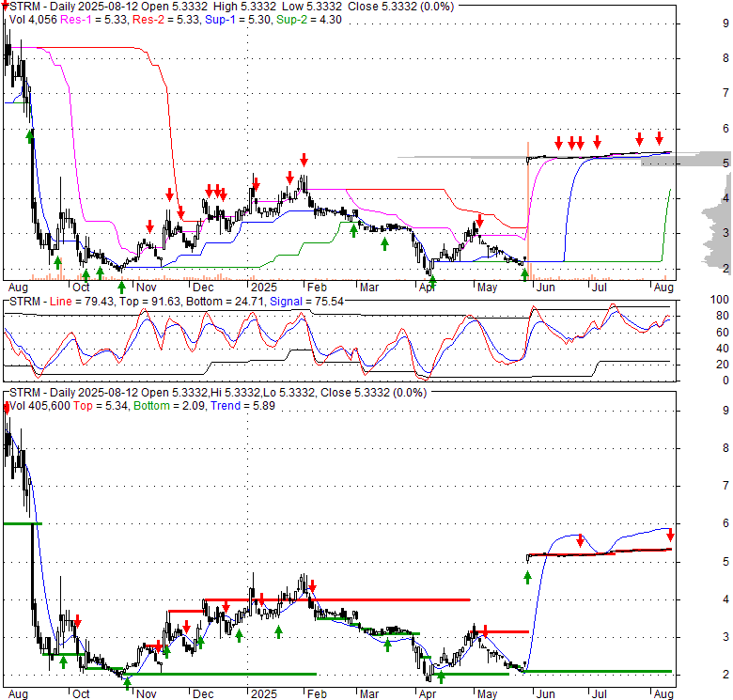This screenshot has width=733, height=700.
Task: Click the 'Low 5.3332' value in the header
Action: click(x=312, y=7)
